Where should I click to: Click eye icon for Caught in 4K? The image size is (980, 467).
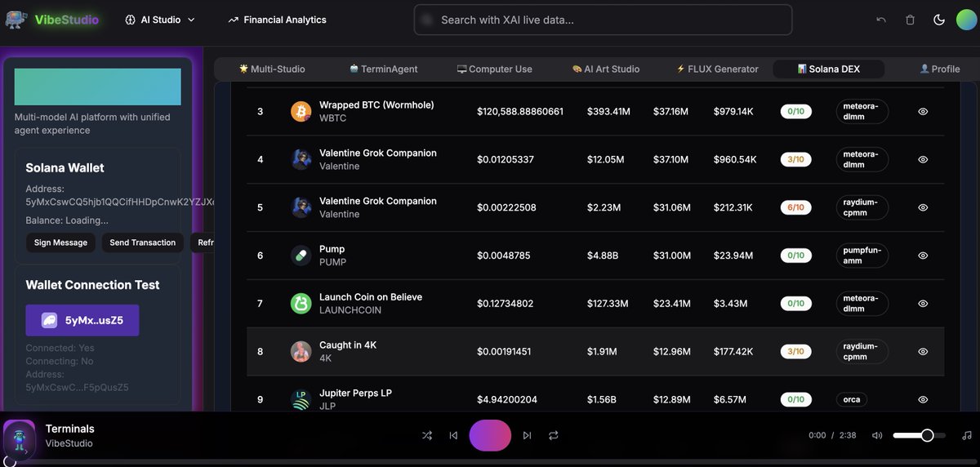[x=923, y=351]
